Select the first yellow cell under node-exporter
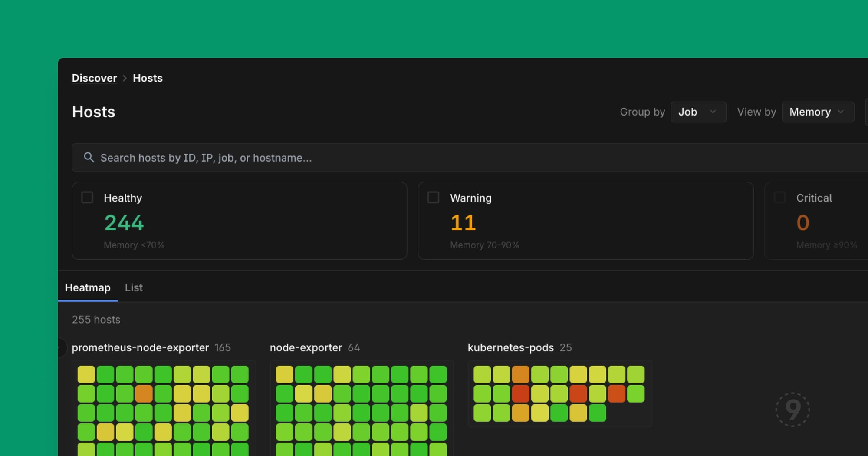Screen dimensions: 868x456 [x=284, y=373]
